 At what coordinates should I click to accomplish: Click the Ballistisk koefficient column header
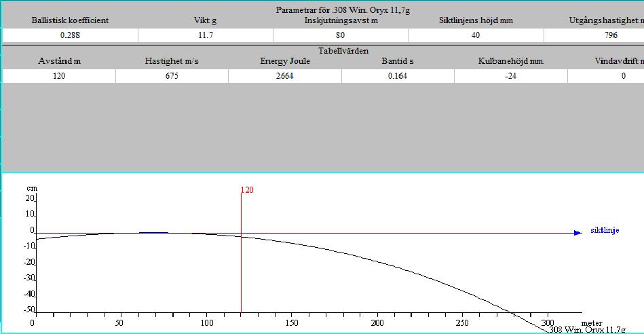69,21
